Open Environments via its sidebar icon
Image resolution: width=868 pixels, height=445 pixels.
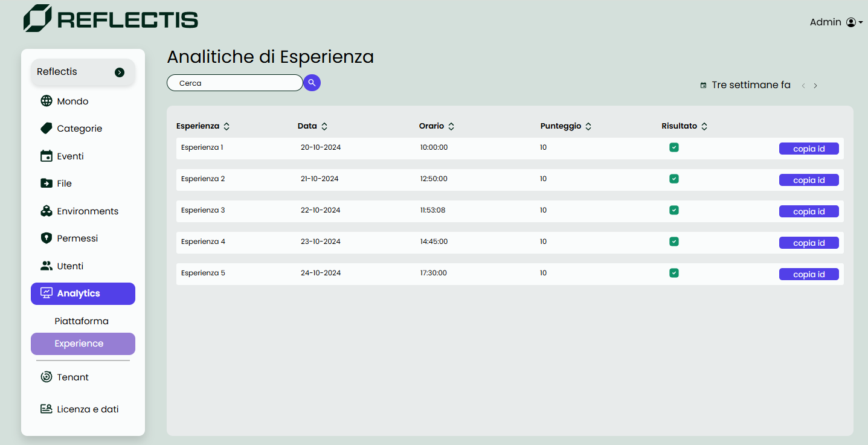(46, 211)
